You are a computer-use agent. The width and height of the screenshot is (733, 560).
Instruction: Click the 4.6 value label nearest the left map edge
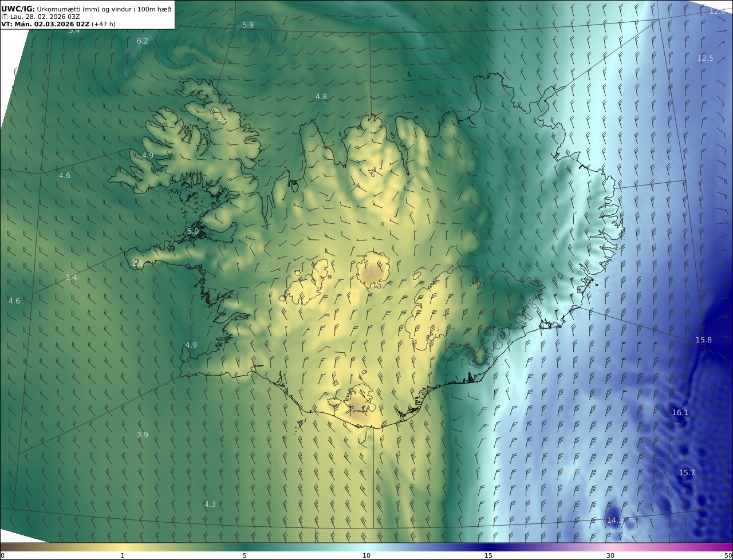(x=14, y=301)
